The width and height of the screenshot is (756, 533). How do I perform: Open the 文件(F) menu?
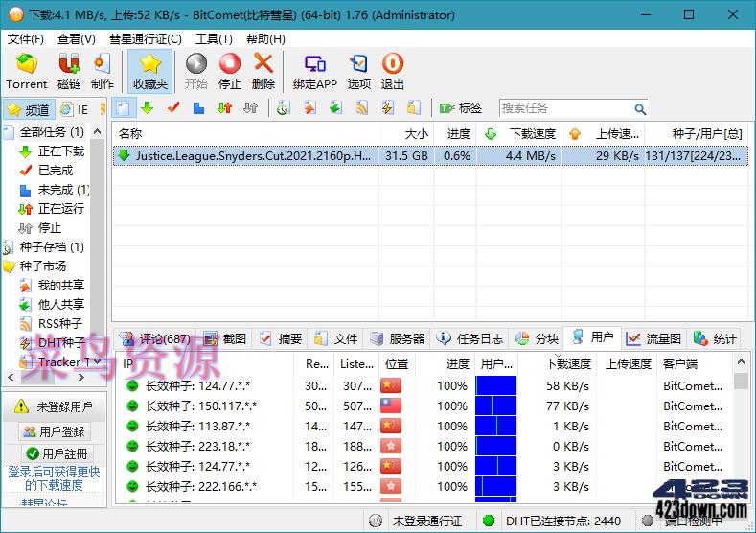(x=25, y=39)
